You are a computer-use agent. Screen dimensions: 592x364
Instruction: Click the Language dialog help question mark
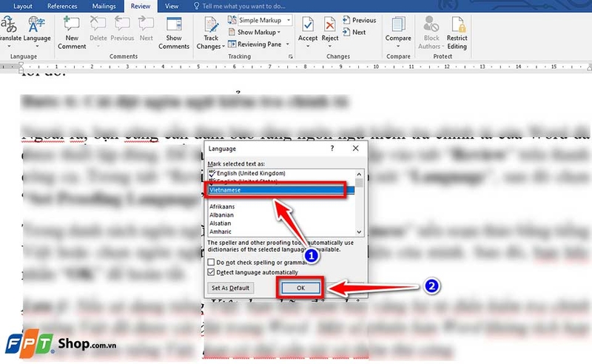coord(332,149)
